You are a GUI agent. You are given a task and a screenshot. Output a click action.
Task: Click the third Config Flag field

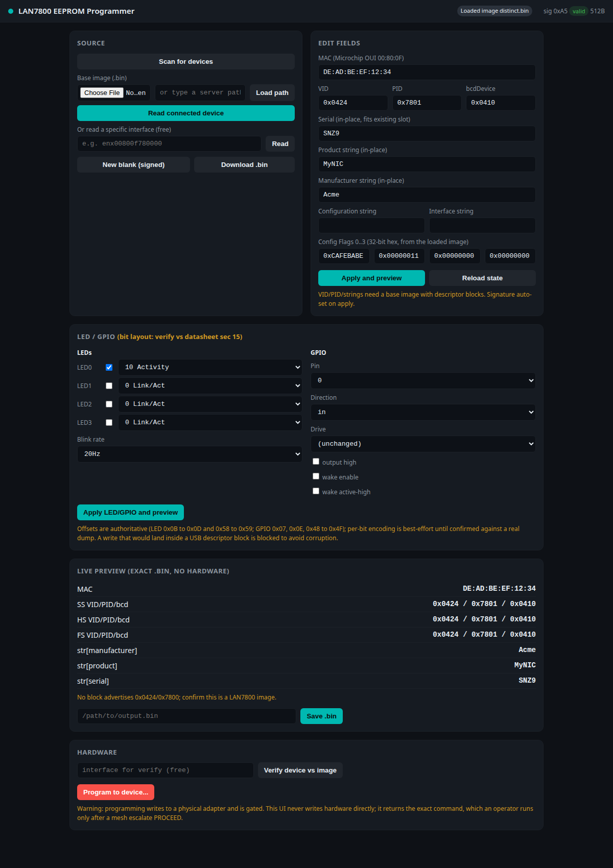pos(455,256)
